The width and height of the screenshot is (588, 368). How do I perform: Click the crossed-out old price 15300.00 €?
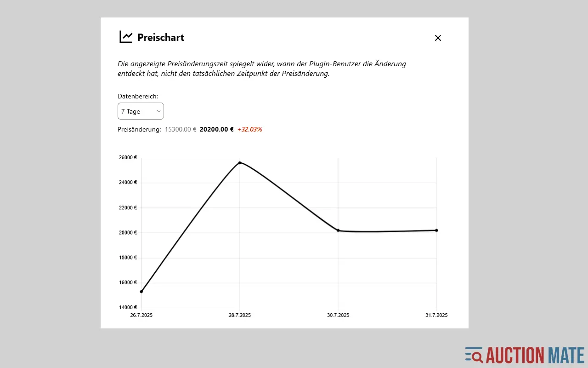click(181, 130)
